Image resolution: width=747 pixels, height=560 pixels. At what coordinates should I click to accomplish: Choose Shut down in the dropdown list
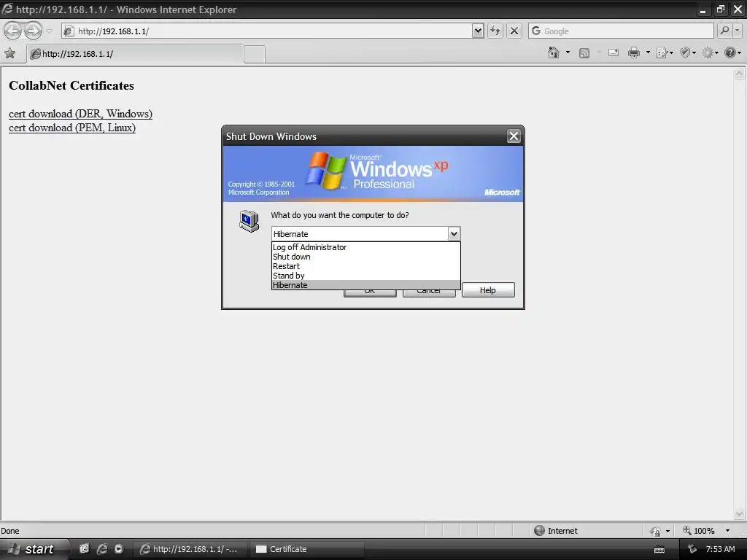[366, 257]
